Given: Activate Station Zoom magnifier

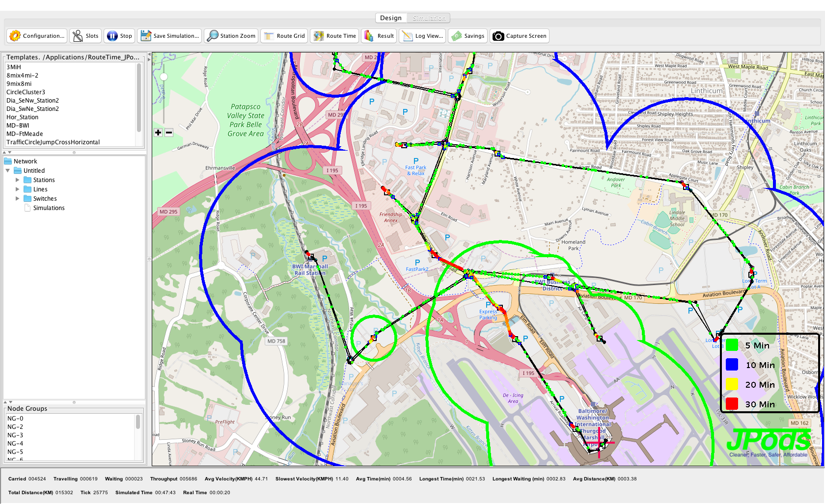Looking at the screenshot, I should [213, 36].
